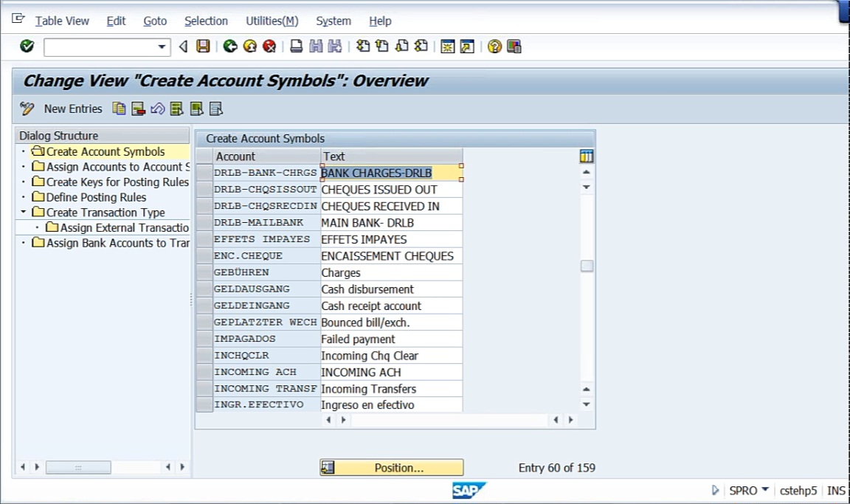This screenshot has width=850, height=504.
Task: Click the Copy As icon next to New Entries
Action: (119, 109)
